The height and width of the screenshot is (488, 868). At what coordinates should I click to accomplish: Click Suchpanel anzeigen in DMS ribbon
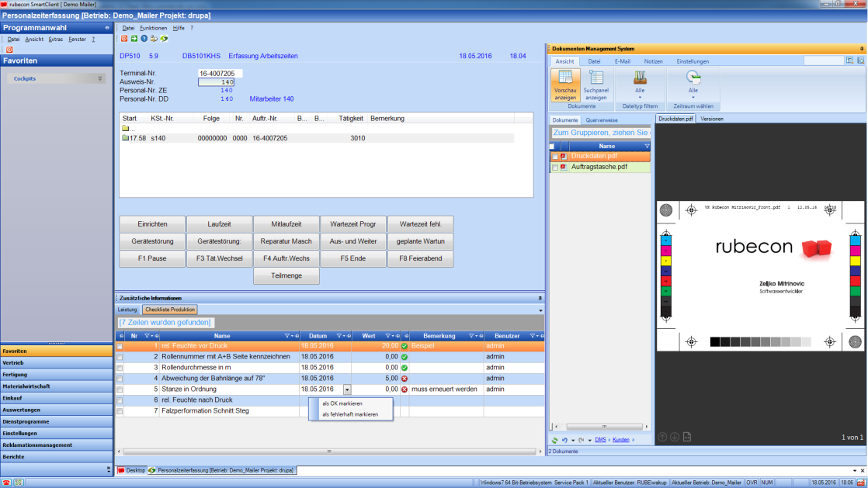coord(595,85)
